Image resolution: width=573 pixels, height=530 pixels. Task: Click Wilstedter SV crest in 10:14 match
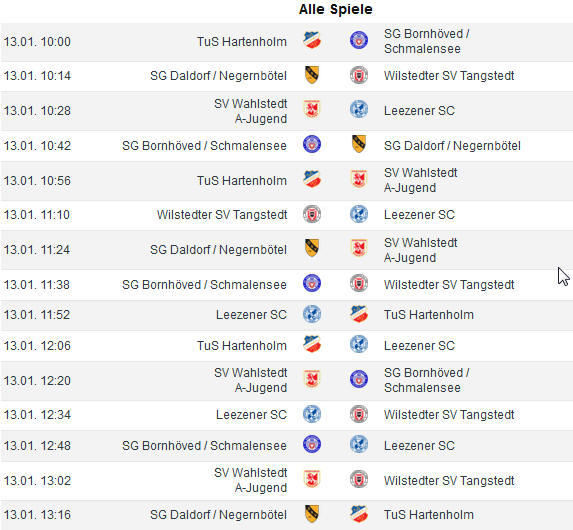tap(359, 75)
